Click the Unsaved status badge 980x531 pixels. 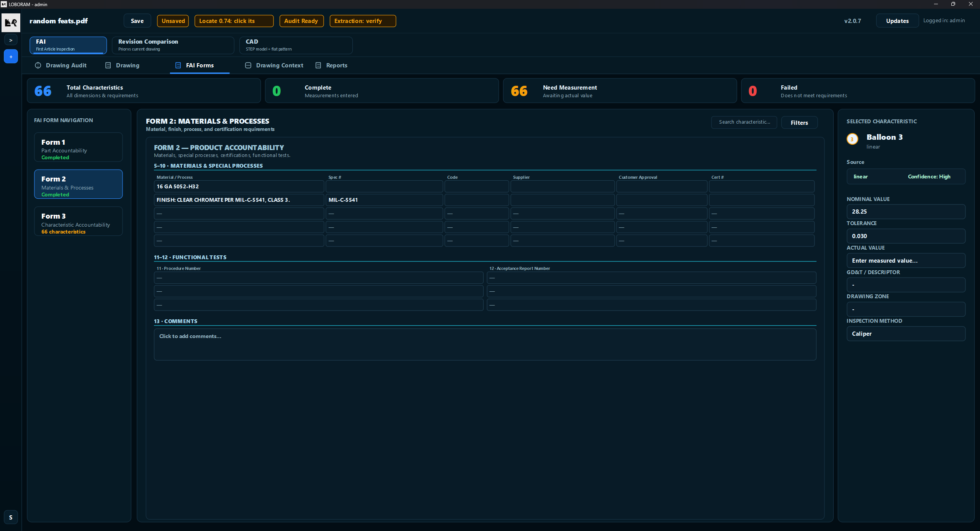click(173, 21)
